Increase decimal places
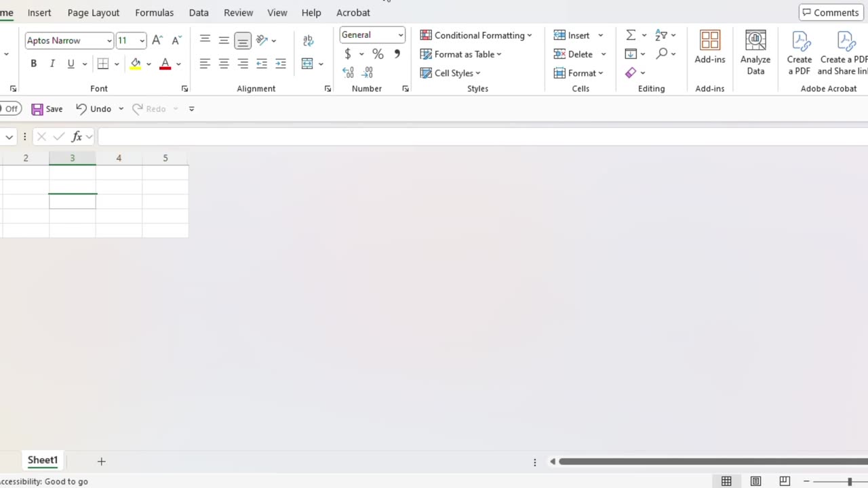The width and height of the screenshot is (868, 488). pyautogui.click(x=348, y=72)
